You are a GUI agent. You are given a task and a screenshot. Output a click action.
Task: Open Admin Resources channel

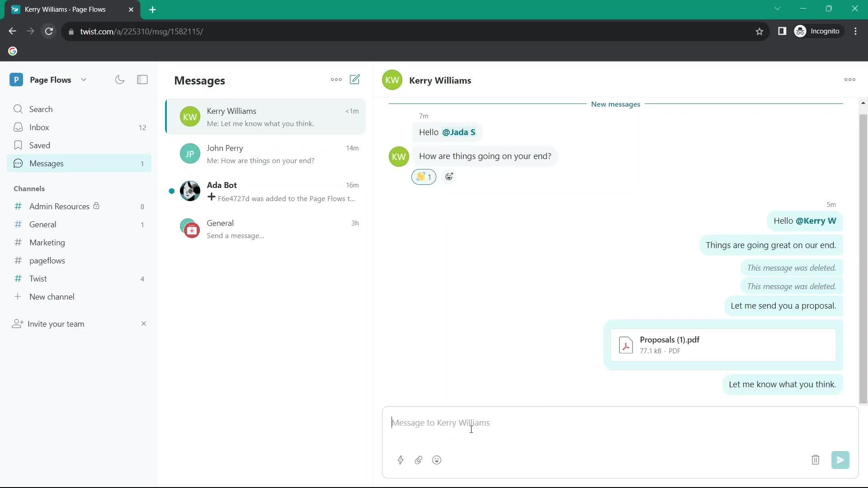(x=79, y=206)
